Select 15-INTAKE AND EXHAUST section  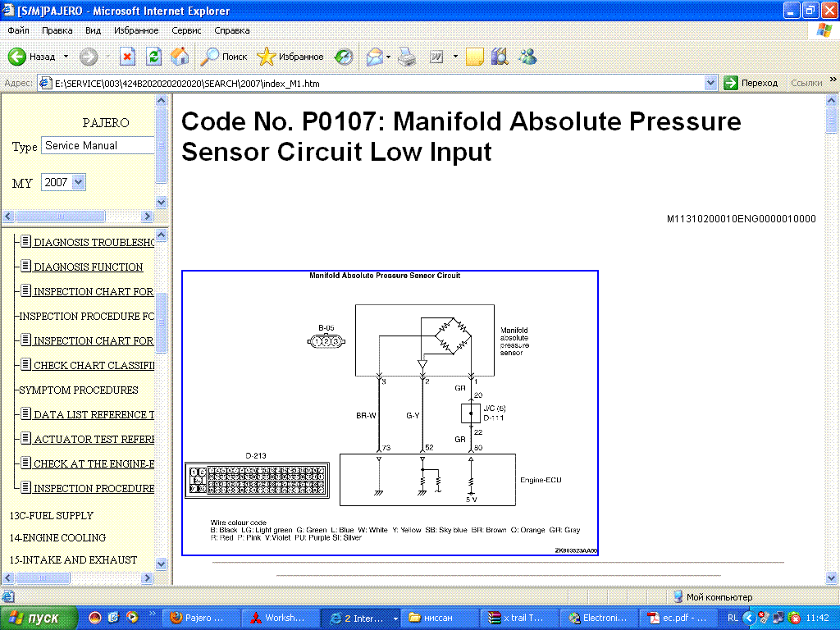pos(73,560)
